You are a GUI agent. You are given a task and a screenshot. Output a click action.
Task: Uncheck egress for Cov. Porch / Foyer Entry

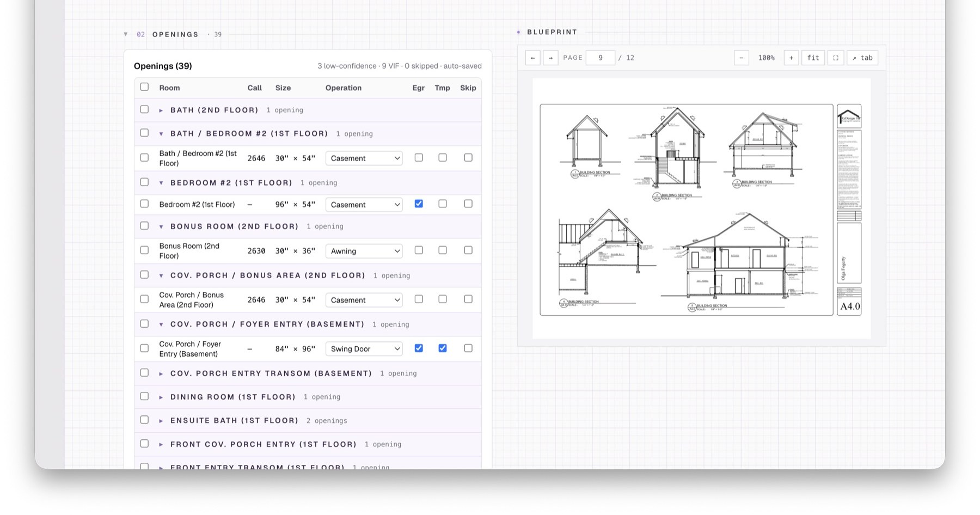419,348
